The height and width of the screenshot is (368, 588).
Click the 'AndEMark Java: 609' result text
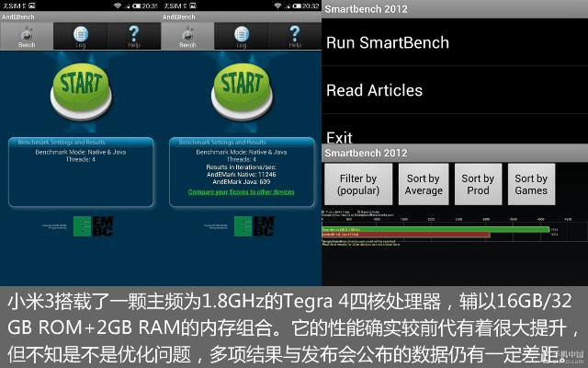point(241,182)
